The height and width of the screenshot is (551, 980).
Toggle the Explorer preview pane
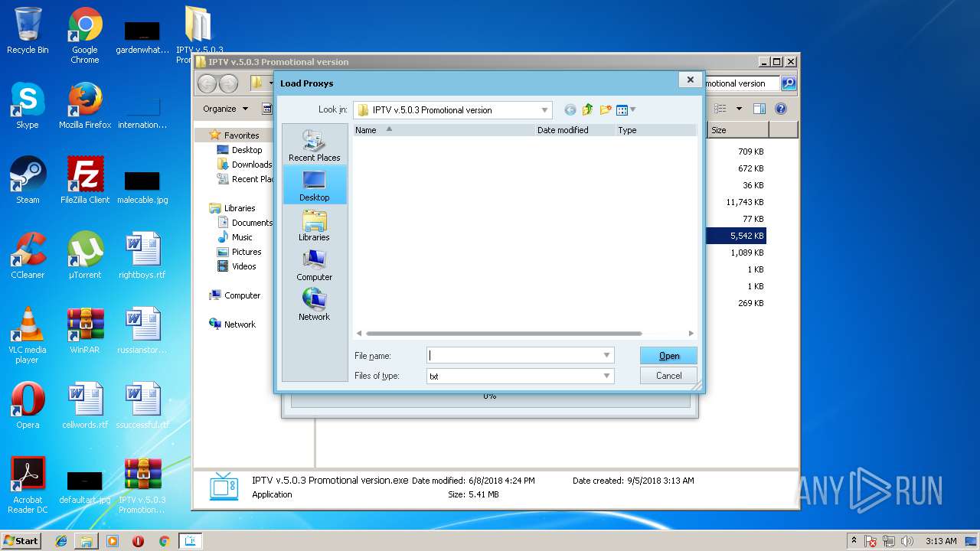759,109
